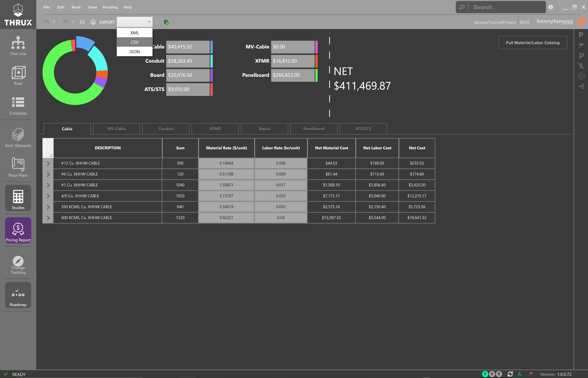Open the View menu

(92, 7)
